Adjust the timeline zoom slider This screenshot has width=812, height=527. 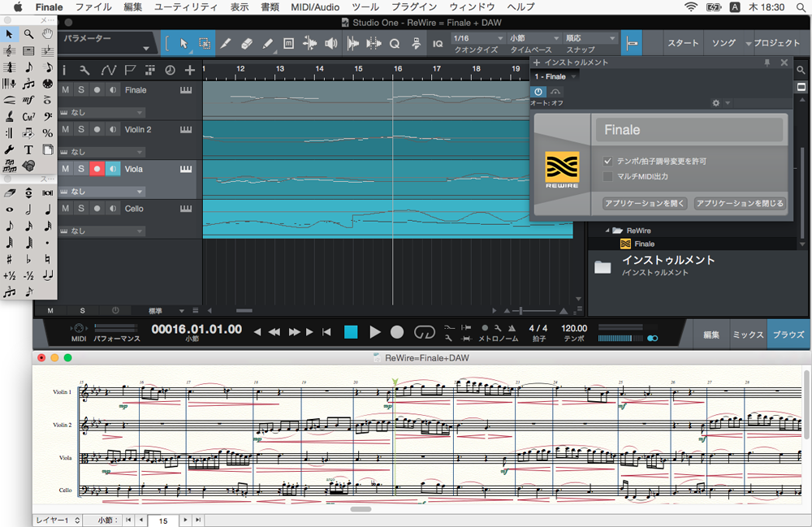[x=520, y=311]
